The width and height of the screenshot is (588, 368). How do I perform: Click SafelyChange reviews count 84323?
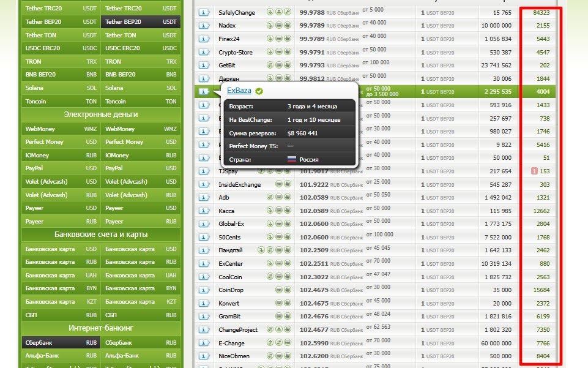(x=541, y=12)
